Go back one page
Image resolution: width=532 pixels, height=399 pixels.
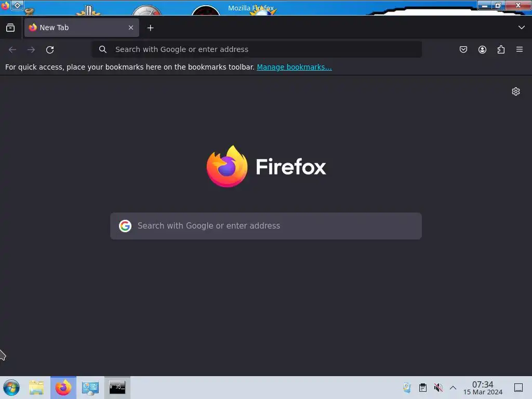coord(12,49)
